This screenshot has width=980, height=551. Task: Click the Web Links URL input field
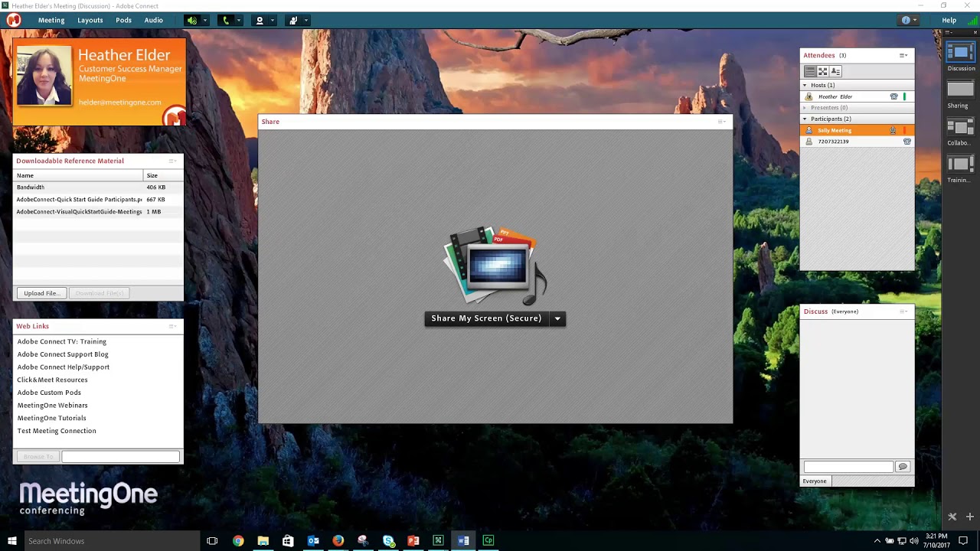click(x=120, y=457)
